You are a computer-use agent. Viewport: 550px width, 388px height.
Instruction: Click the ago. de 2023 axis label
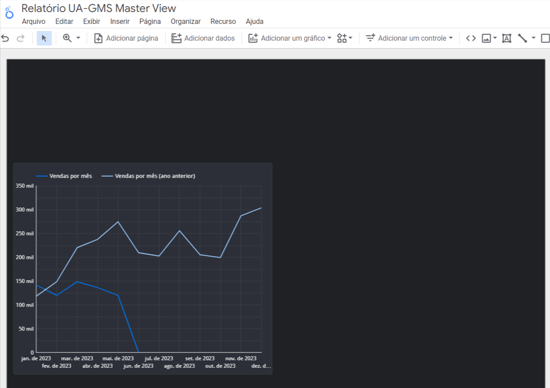[x=180, y=366]
